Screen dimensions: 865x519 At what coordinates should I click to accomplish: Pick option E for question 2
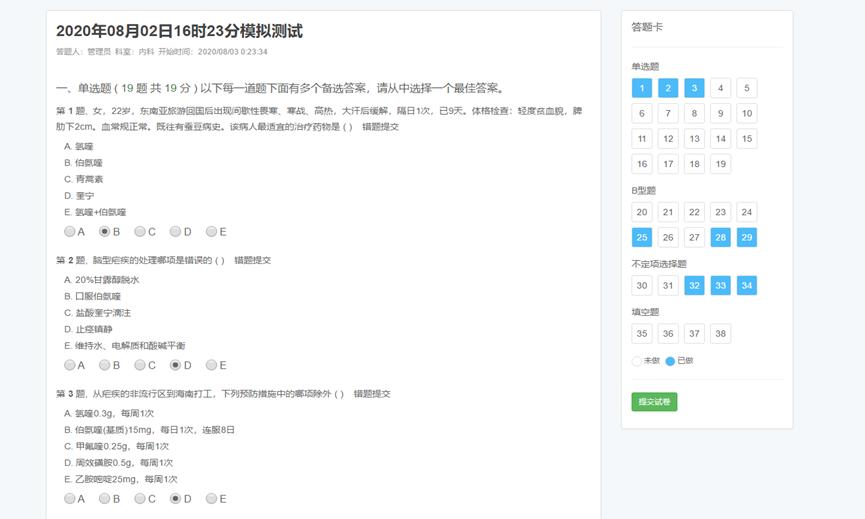(211, 365)
